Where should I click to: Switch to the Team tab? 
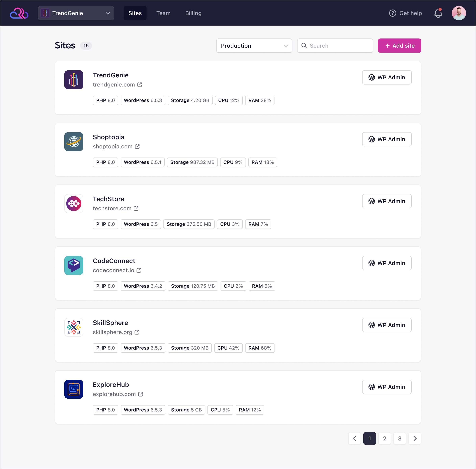[163, 13]
